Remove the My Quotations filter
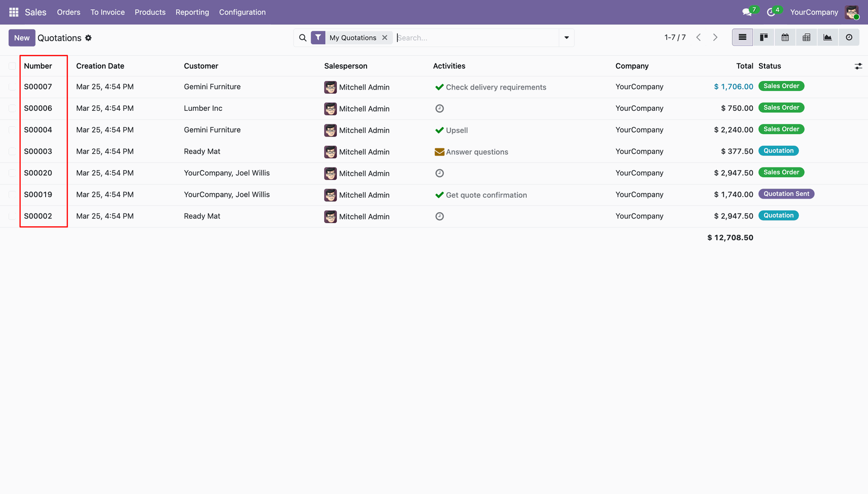 (385, 38)
